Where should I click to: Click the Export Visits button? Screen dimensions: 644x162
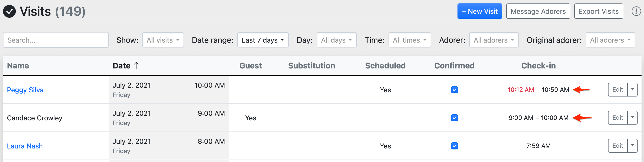(598, 11)
